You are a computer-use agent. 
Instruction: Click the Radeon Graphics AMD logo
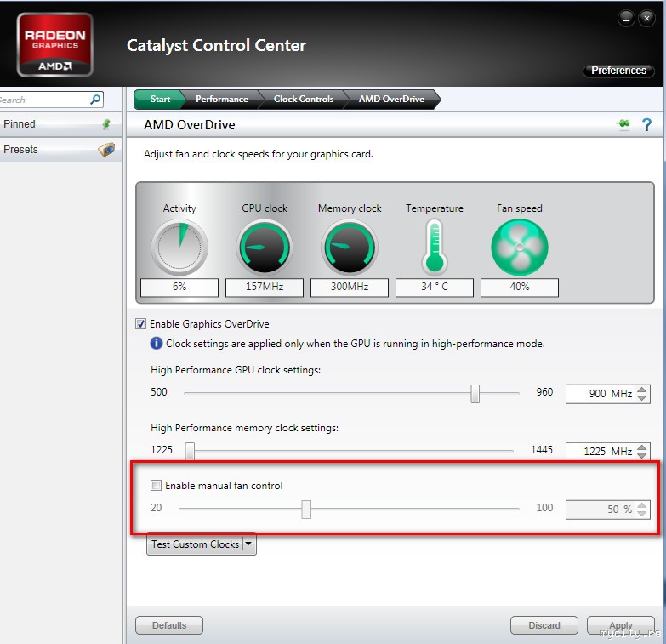pos(54,44)
